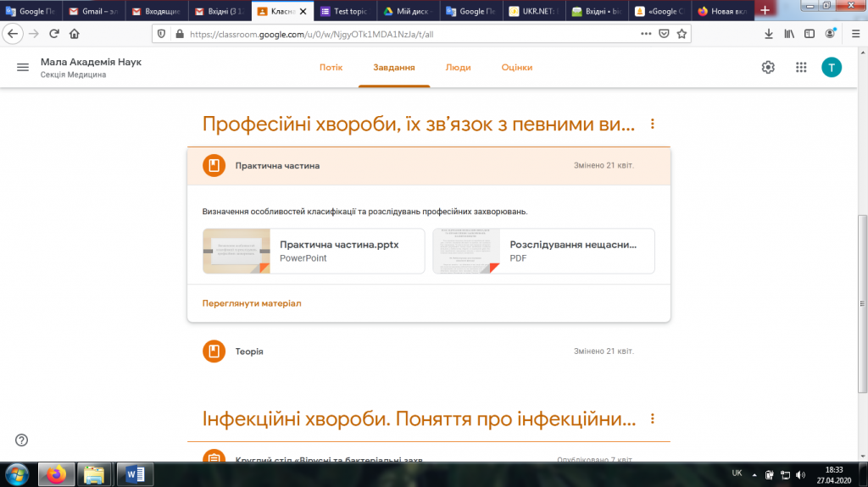Switch to the Gmail browser tab

click(x=93, y=11)
